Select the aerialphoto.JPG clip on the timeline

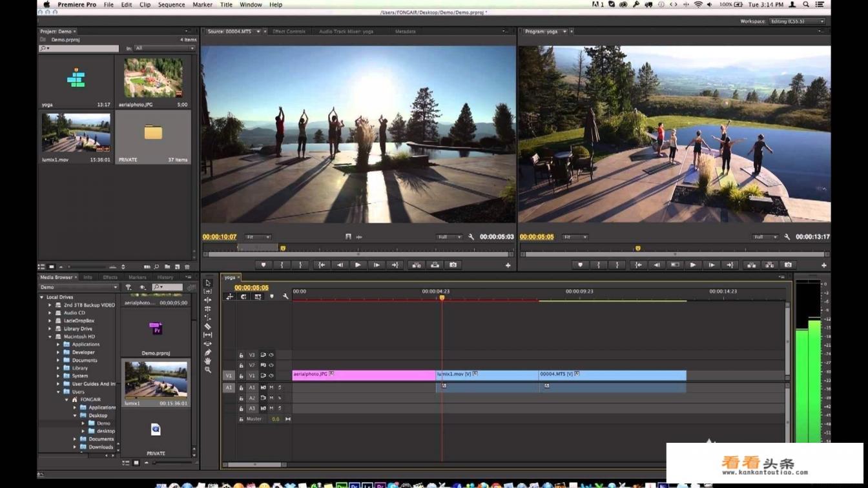tap(363, 375)
